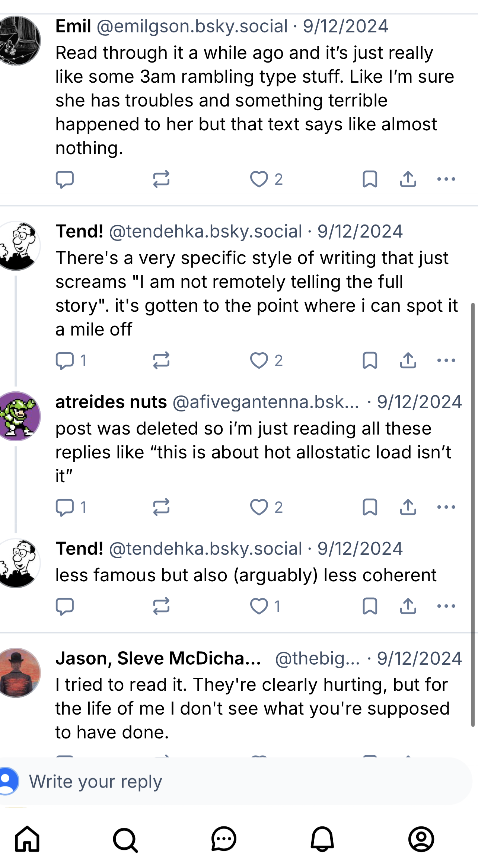Open atreides nuts profile name
478x868 pixels.
pos(111,402)
